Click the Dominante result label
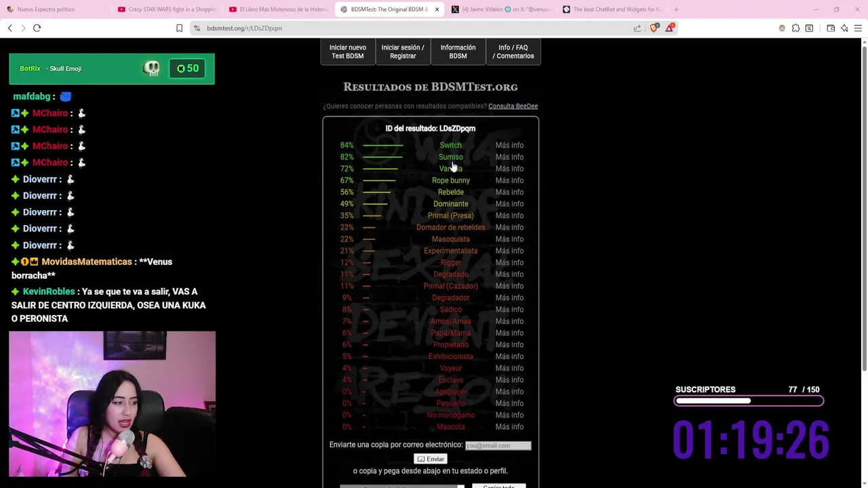 pos(451,203)
